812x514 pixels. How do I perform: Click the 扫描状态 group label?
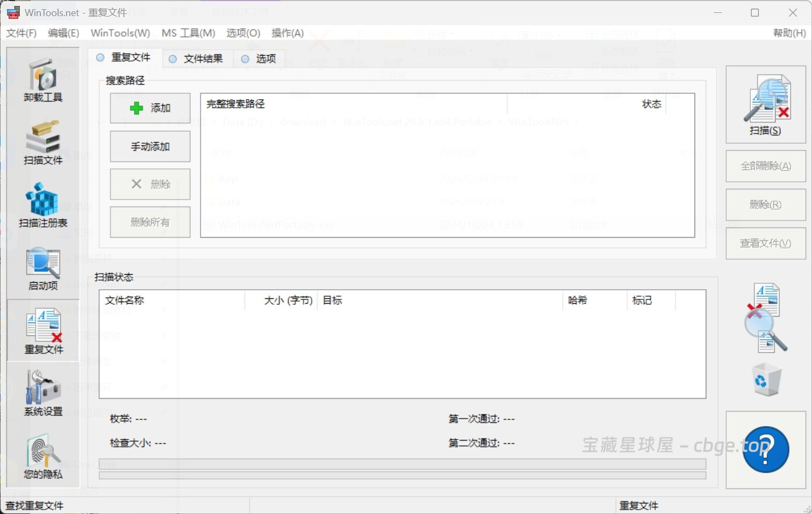point(114,277)
